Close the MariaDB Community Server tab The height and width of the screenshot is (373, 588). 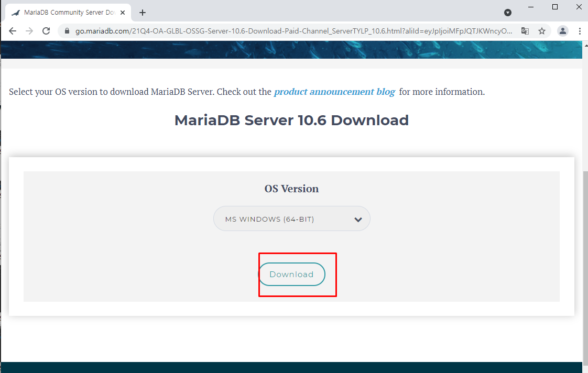pos(123,13)
